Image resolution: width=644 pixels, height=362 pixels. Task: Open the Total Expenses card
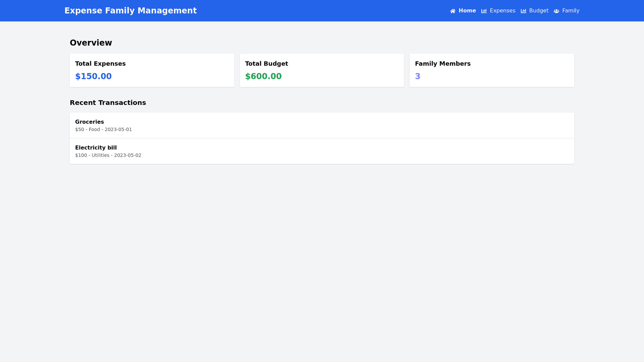[152, 70]
